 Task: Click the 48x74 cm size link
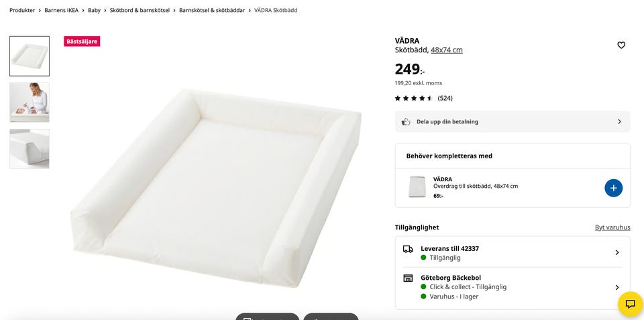[447, 50]
